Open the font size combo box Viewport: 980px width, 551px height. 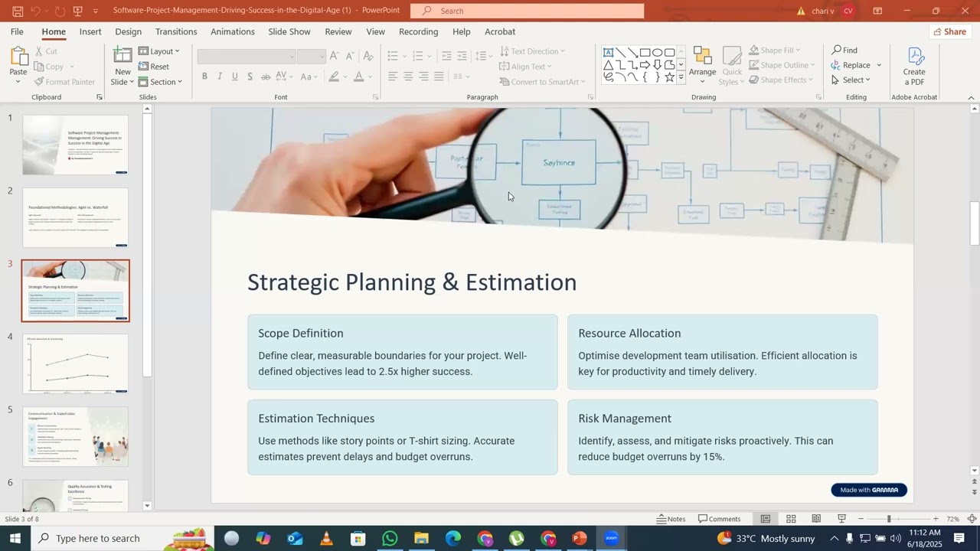pos(312,57)
